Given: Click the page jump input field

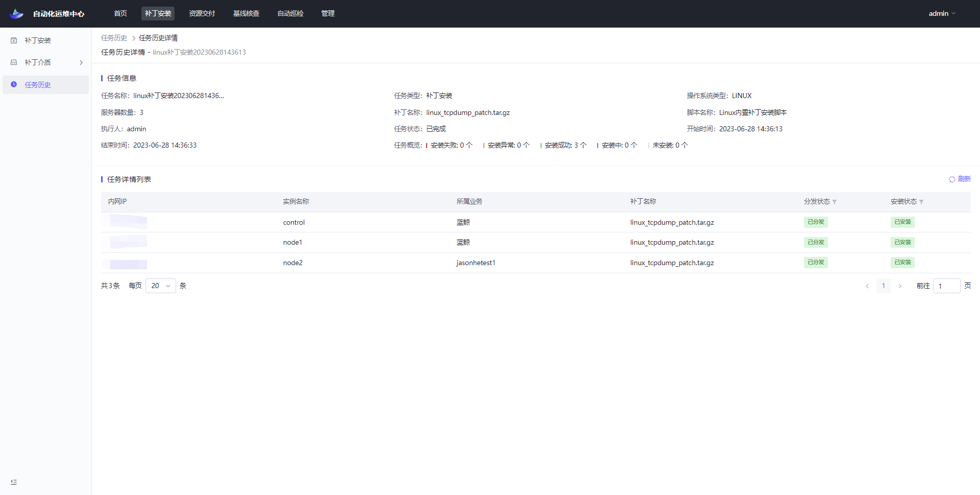Looking at the screenshot, I should point(946,286).
